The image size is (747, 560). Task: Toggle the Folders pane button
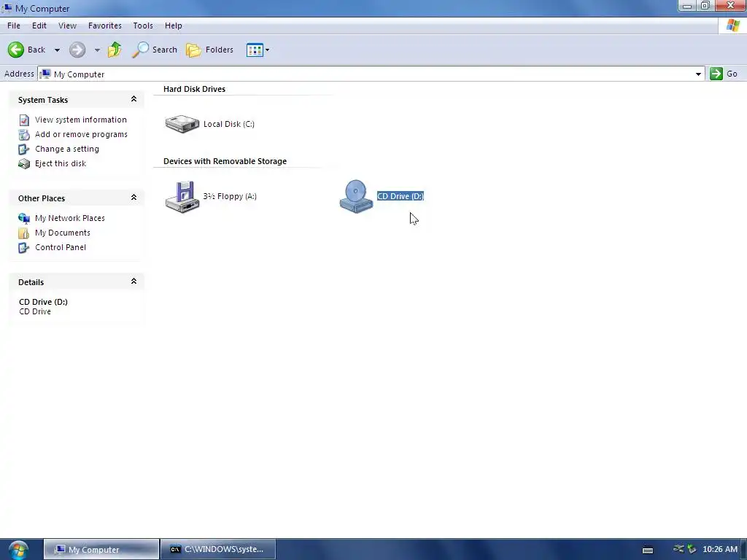point(209,50)
